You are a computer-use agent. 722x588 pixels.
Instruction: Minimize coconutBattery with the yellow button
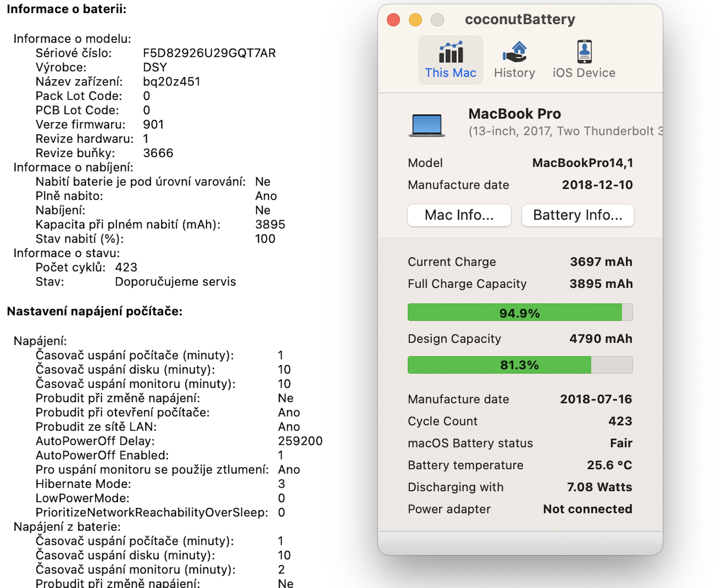pyautogui.click(x=415, y=20)
